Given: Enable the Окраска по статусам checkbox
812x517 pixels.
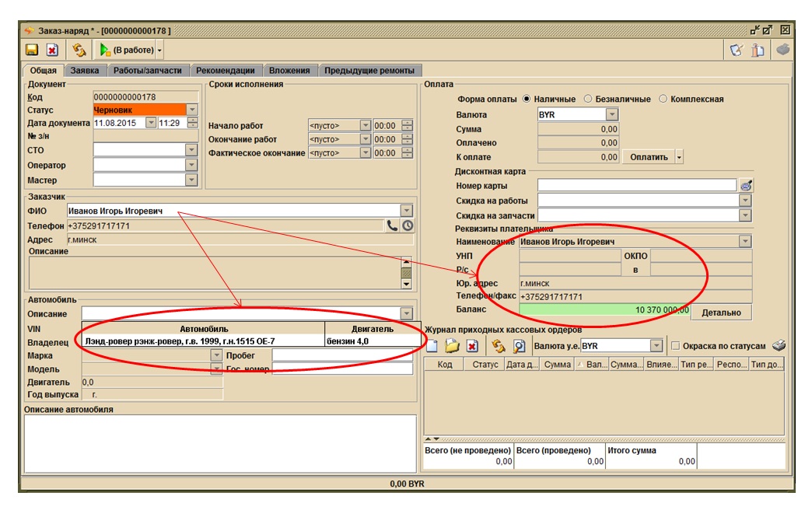Looking at the screenshot, I should (x=675, y=346).
